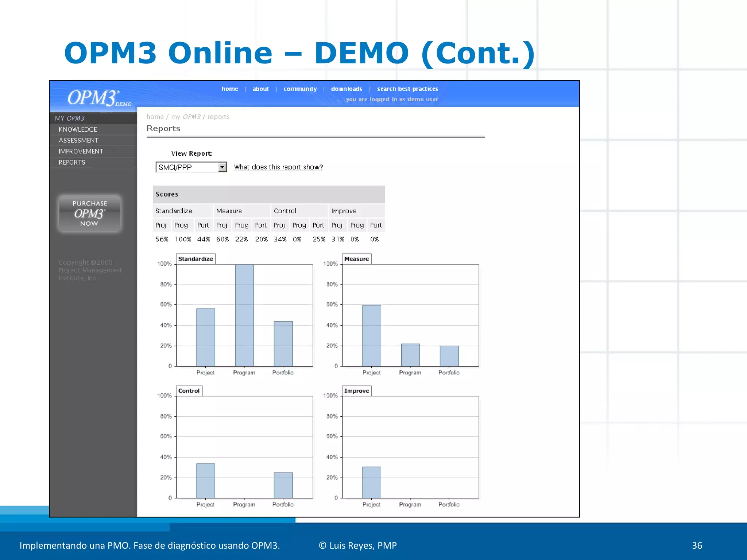Click the Control chart title
The width and height of the screenshot is (747, 560).
click(189, 391)
